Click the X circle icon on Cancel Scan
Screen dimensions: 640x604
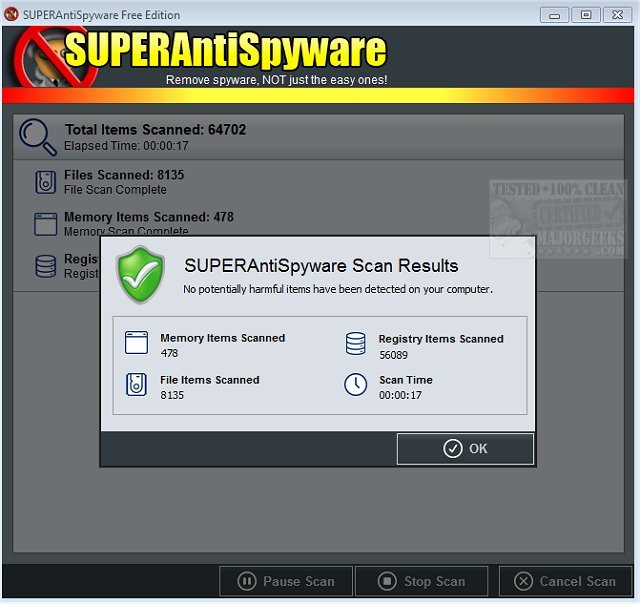coord(523,581)
